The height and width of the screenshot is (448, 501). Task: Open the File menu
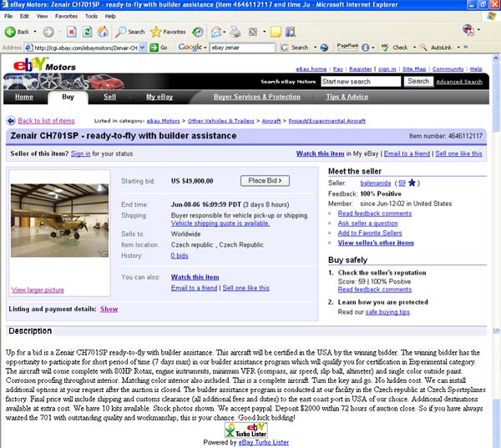pos(8,17)
